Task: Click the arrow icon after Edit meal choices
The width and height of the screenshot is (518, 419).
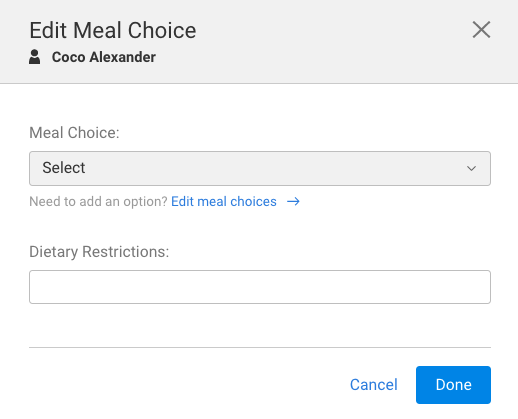Action: (x=293, y=202)
